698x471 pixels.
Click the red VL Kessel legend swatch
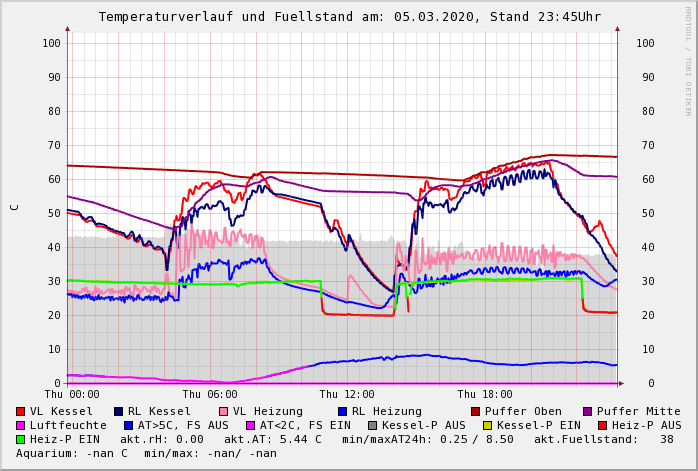click(x=21, y=411)
